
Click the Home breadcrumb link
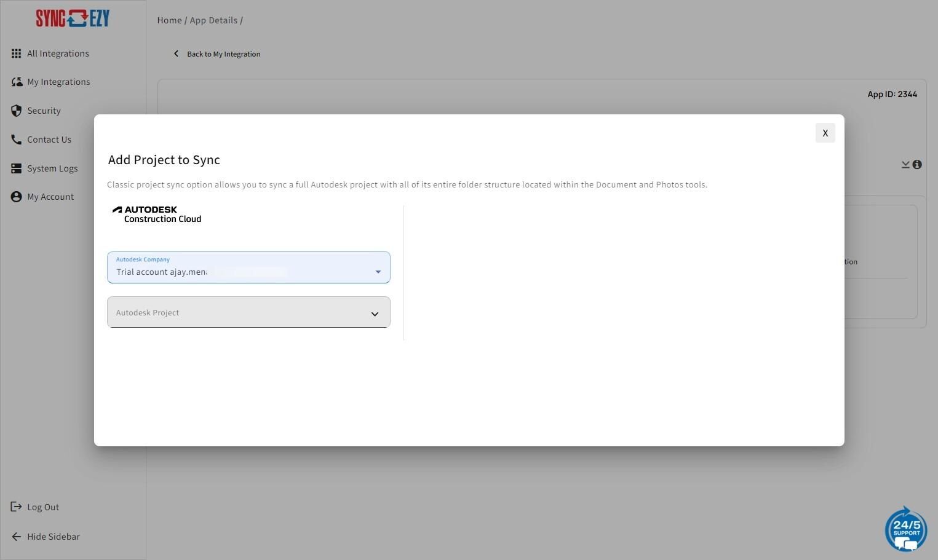coord(169,20)
